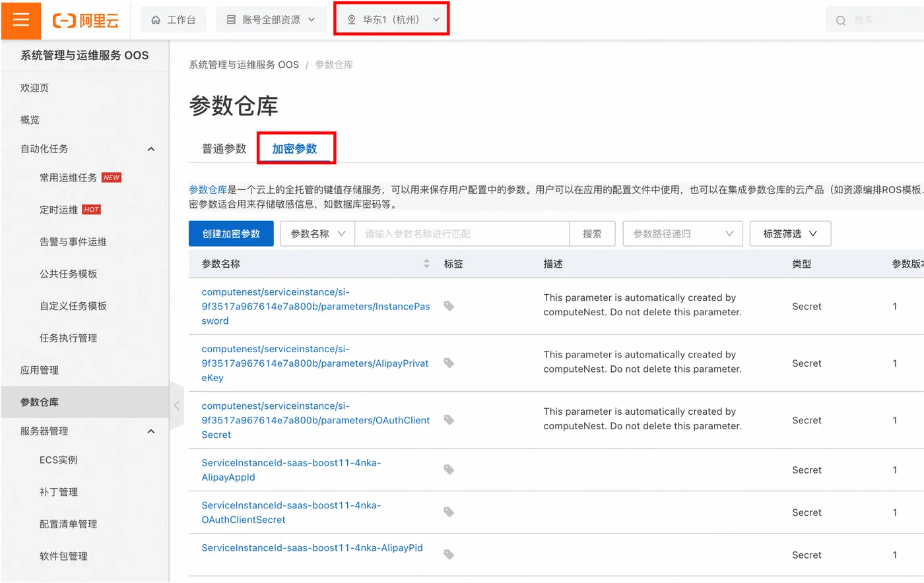This screenshot has width=924, height=583.
Task: Open the 工作台 workbench button
Action: [174, 20]
